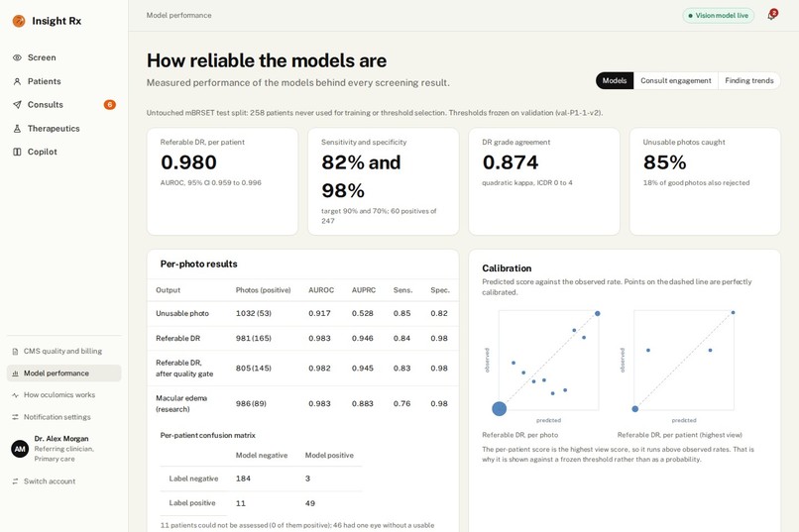Image resolution: width=799 pixels, height=532 pixels.
Task: Click the Sensitivity and specificity card
Action: pyautogui.click(x=384, y=181)
